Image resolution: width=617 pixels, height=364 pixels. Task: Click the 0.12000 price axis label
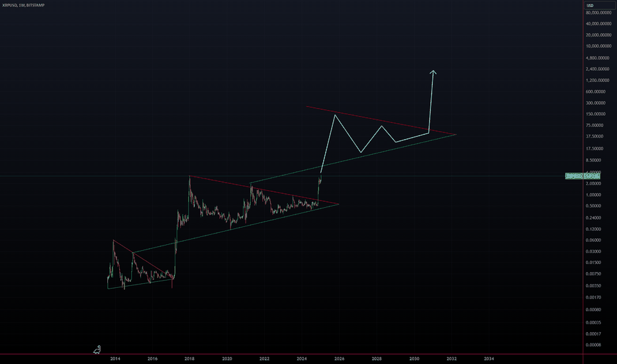(593, 229)
